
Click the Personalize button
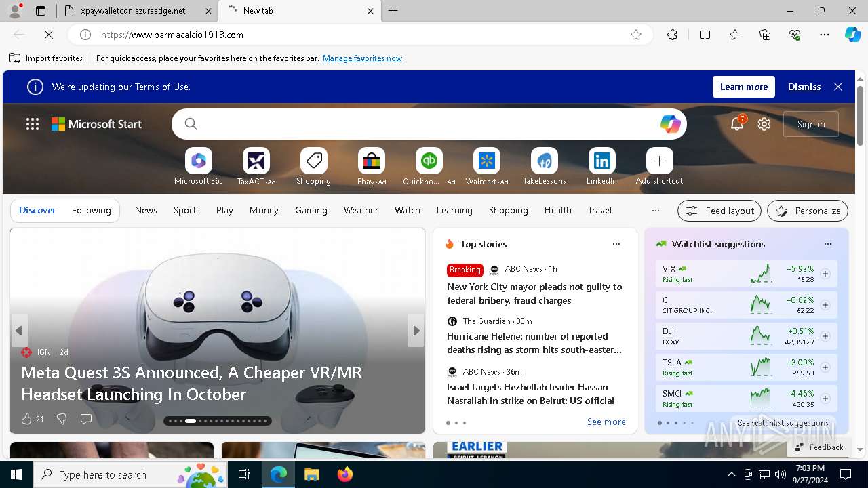click(808, 211)
